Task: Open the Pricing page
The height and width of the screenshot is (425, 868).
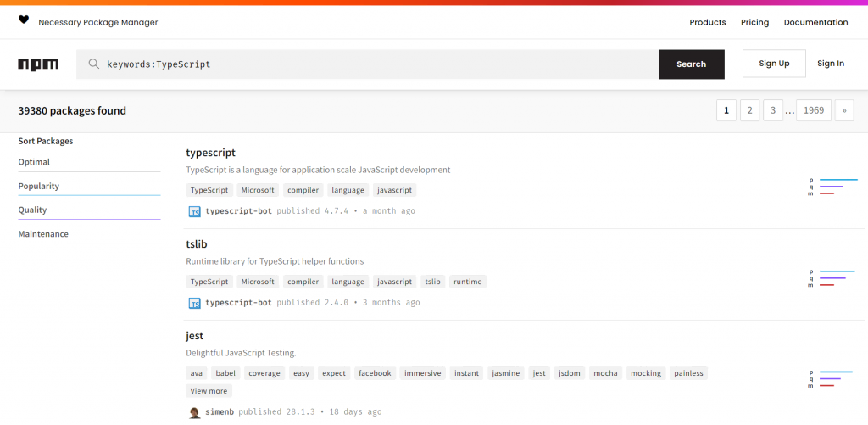Action: tap(755, 22)
